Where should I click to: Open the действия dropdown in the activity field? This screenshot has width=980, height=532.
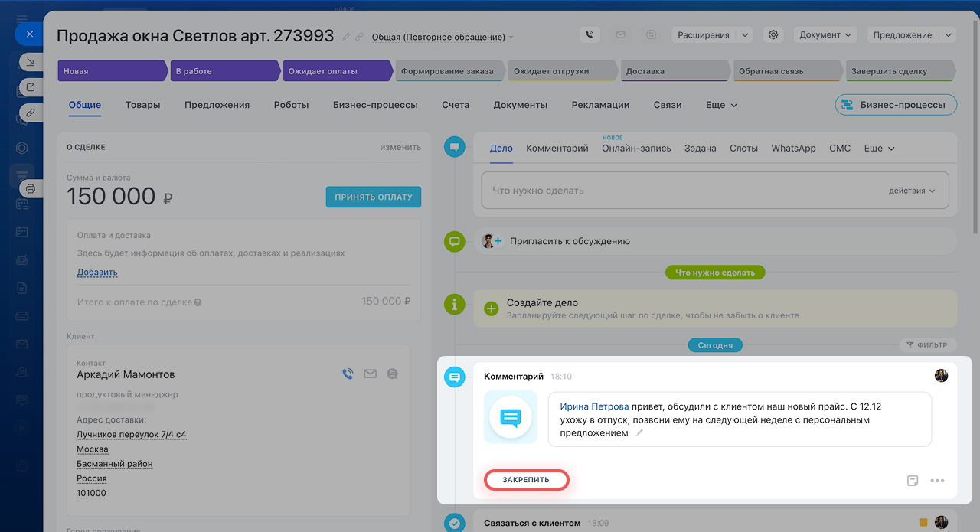pos(912,191)
